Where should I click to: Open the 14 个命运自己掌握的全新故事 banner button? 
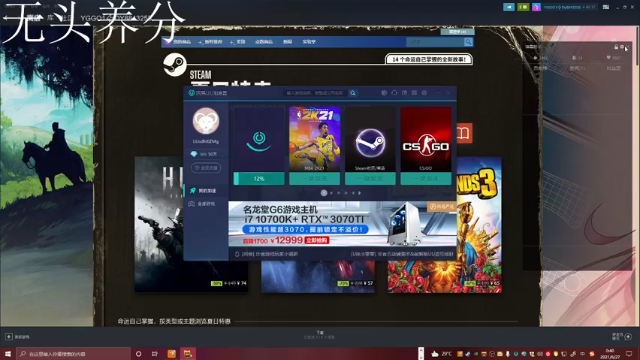(x=429, y=59)
